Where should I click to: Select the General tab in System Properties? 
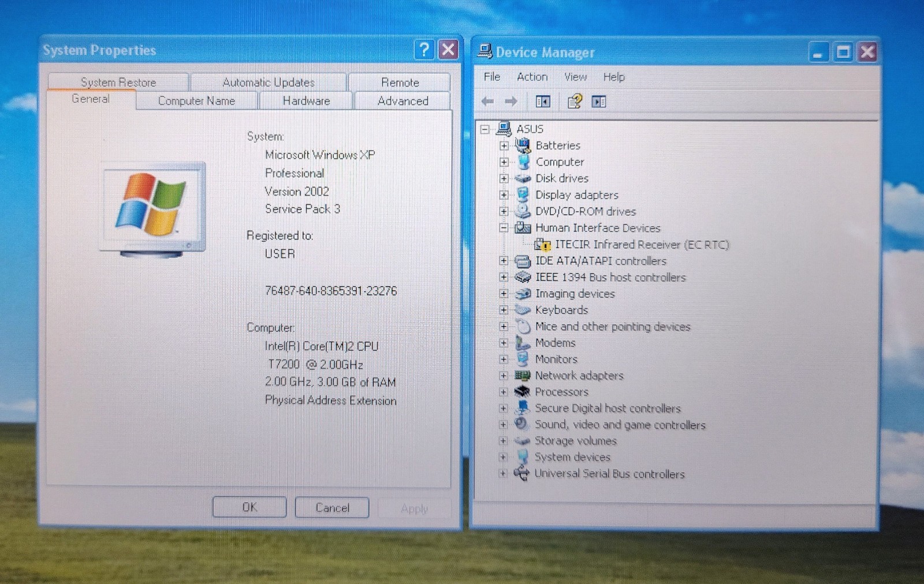click(x=91, y=99)
